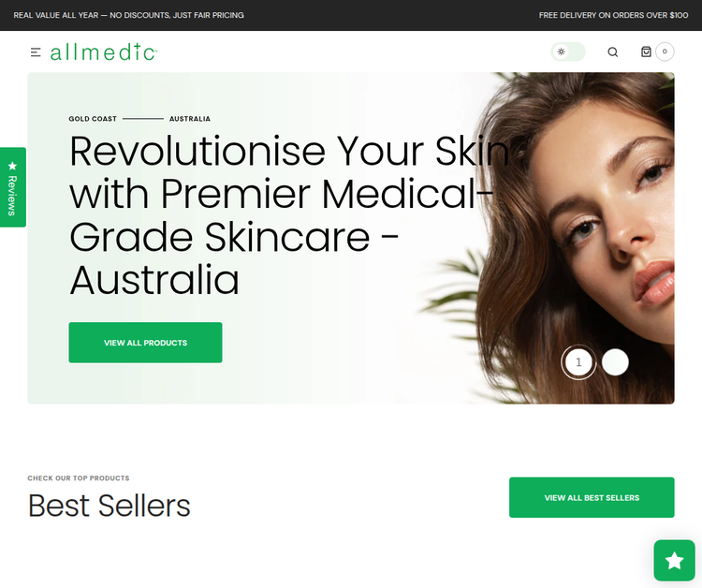Click the star icon on Reviews tab
702x588 pixels.
(x=12, y=166)
